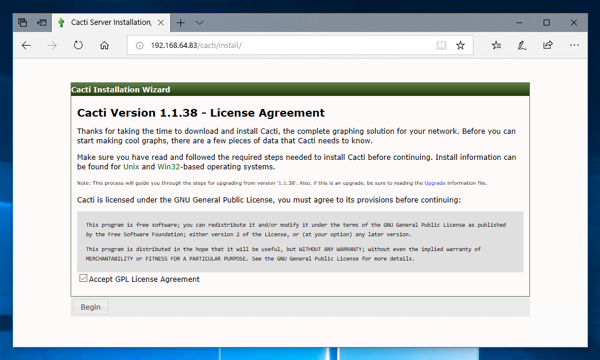Screen dimensions: 600x360
Task: Share this page icon
Action: [x=548, y=45]
